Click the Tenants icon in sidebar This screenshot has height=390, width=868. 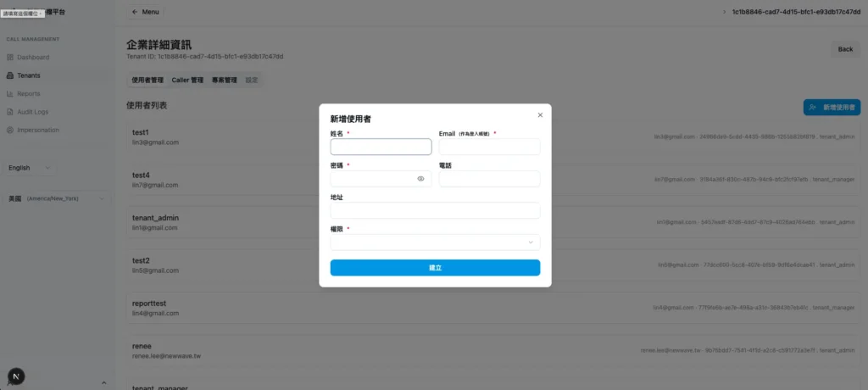(x=10, y=75)
